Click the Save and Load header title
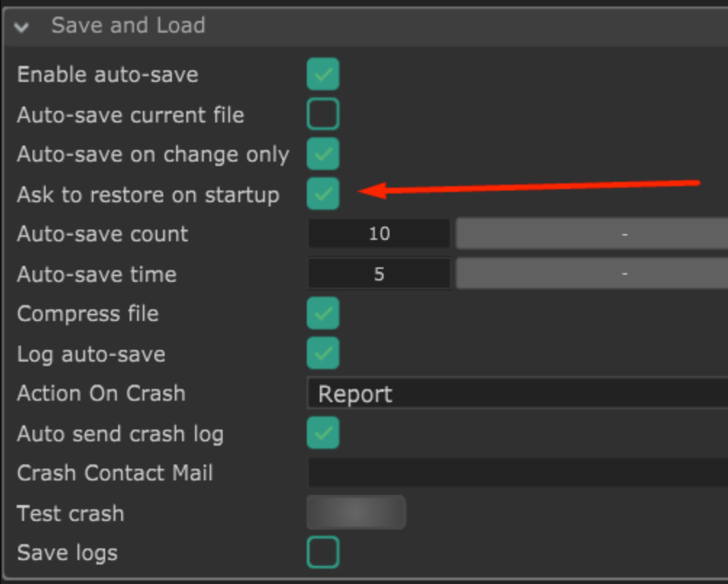 pos(128,26)
